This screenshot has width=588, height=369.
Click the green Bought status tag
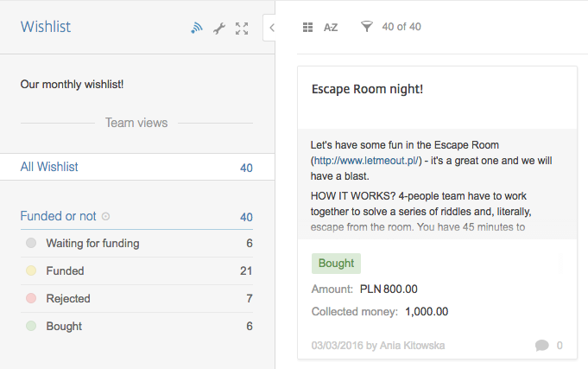point(336,264)
